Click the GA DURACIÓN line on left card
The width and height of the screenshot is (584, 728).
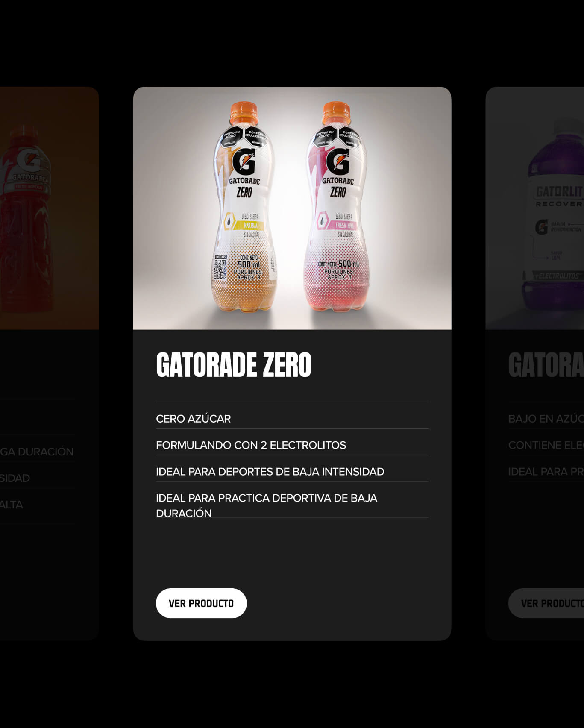[x=37, y=452]
